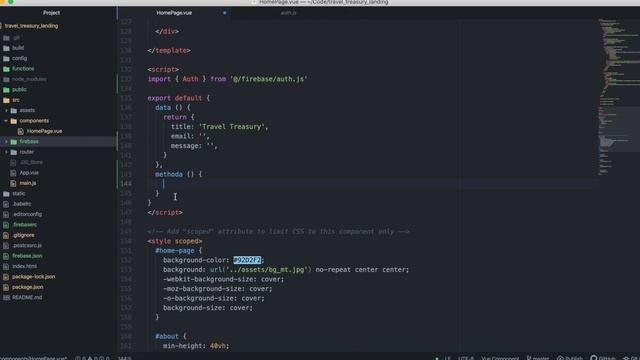Click the src folder icon
640x360 pixels.
(6, 100)
